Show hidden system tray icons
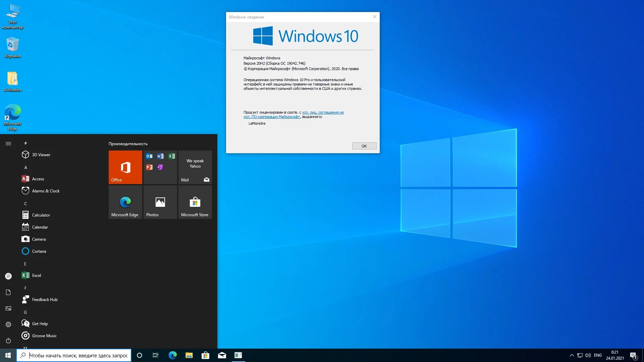Image resolution: width=644 pixels, height=362 pixels. [x=572, y=355]
